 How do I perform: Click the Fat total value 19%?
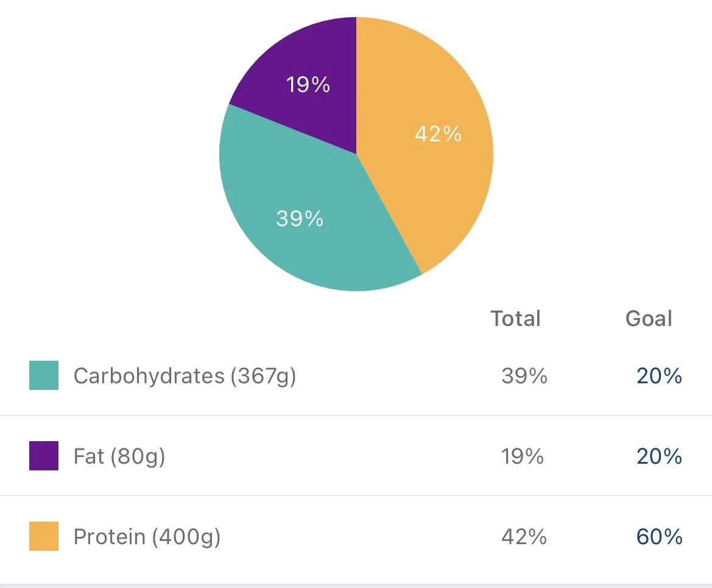pyautogui.click(x=523, y=456)
